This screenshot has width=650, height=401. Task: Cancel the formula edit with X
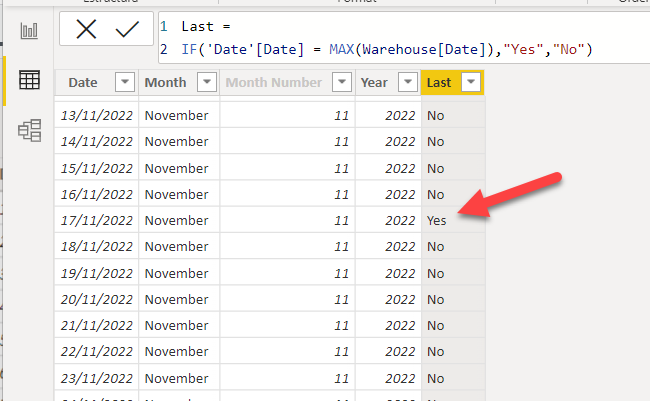87,30
